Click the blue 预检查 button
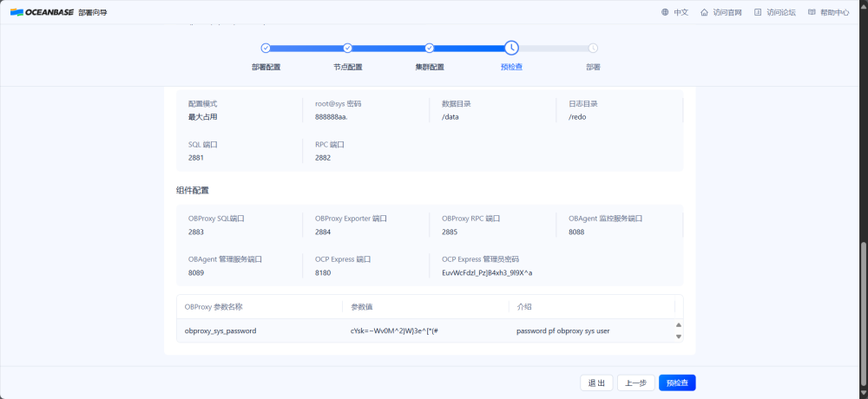This screenshot has height=399, width=868. 677,383
